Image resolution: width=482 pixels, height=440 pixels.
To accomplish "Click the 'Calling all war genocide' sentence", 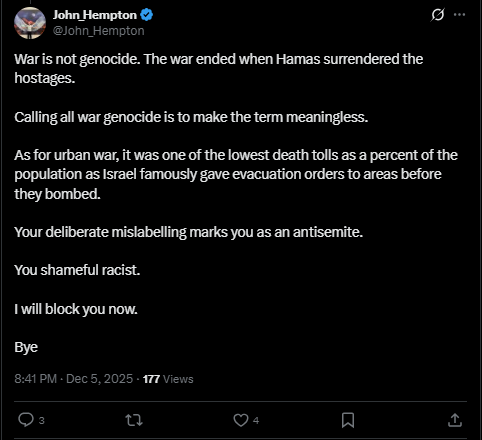I will [x=191, y=117].
